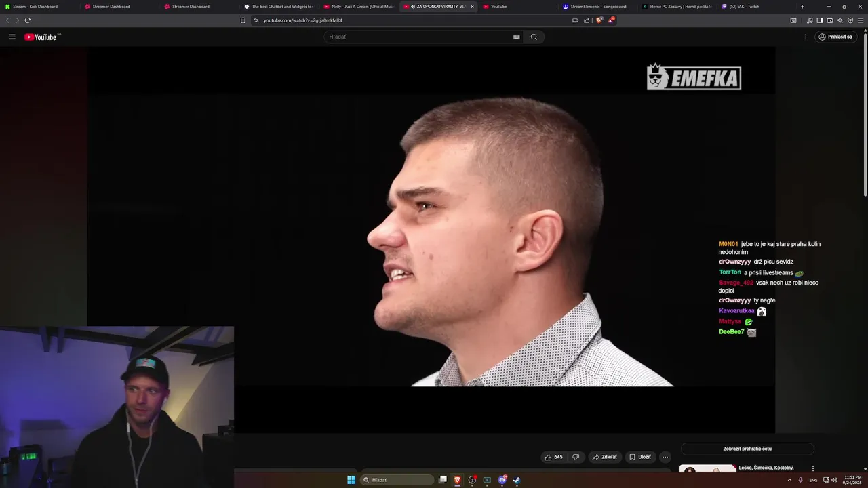Click the Prihlásiť sa sign-in button
868x488 pixels.
coord(835,37)
